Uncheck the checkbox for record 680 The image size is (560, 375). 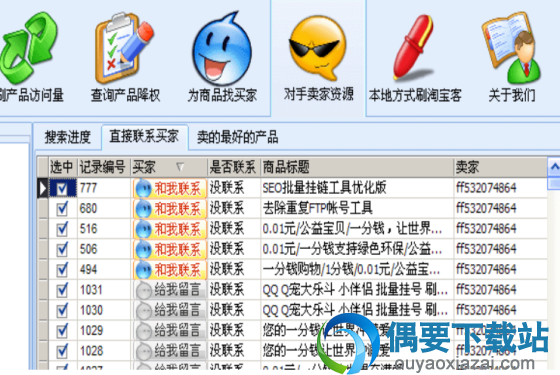pos(62,209)
